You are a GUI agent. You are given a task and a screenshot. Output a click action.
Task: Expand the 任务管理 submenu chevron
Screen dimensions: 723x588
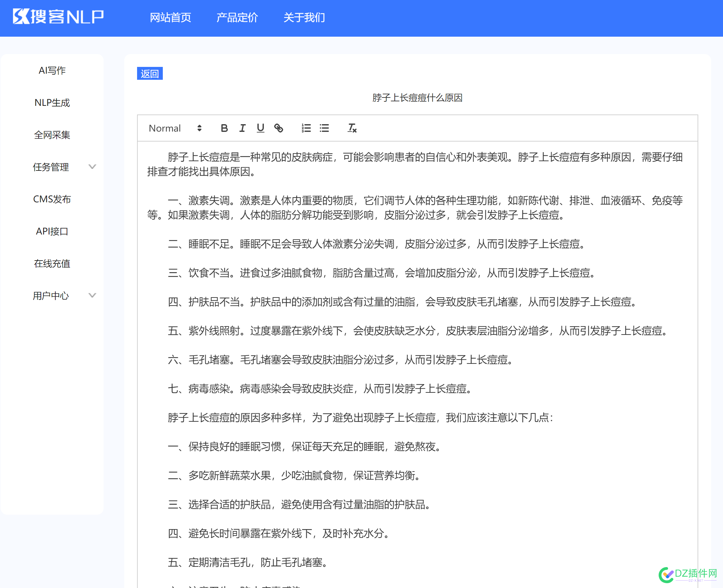click(92, 167)
